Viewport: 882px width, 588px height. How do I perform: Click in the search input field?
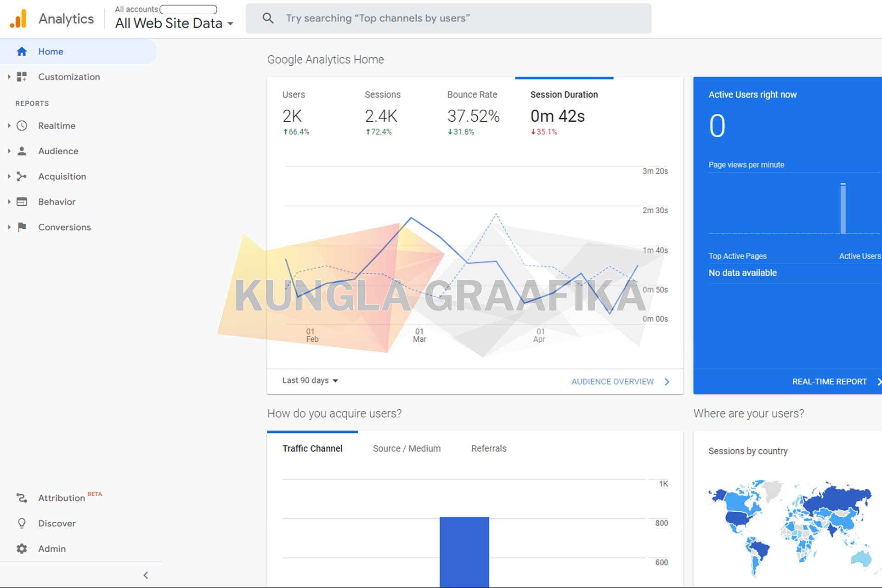pyautogui.click(x=448, y=18)
